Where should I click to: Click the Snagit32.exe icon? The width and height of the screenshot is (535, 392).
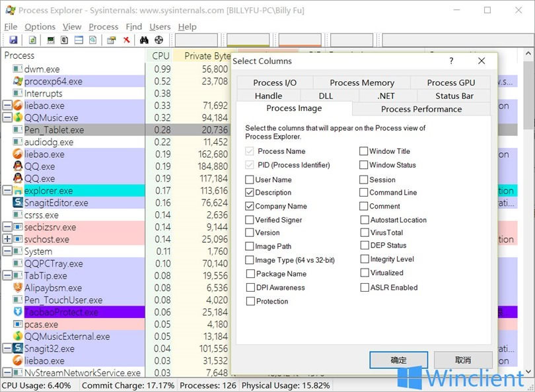point(18,348)
